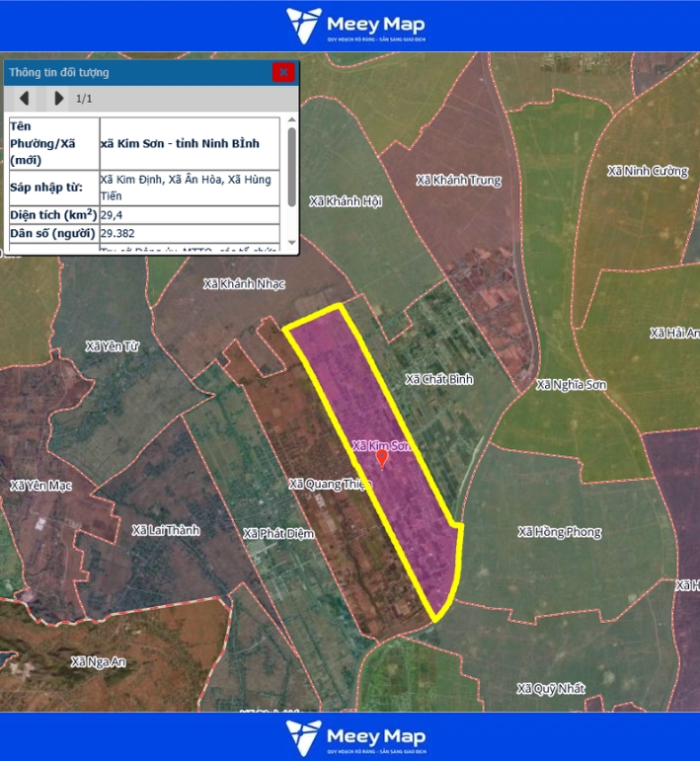
Task: Click the Thông tin đối tượng title bar
Action: tap(138, 72)
